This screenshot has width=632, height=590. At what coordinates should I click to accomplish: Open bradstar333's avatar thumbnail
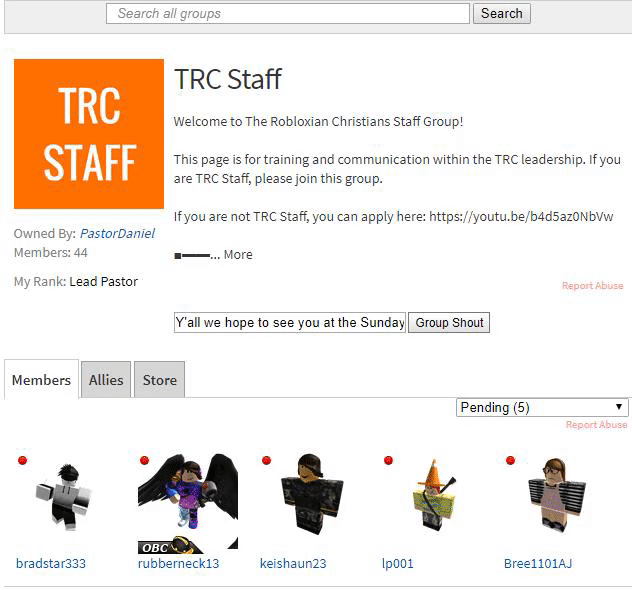coord(64,497)
